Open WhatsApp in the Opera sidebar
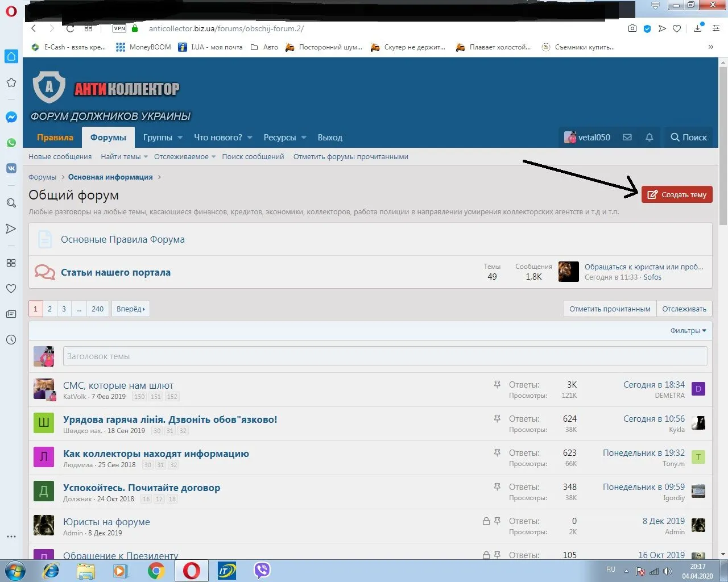 pyautogui.click(x=11, y=143)
